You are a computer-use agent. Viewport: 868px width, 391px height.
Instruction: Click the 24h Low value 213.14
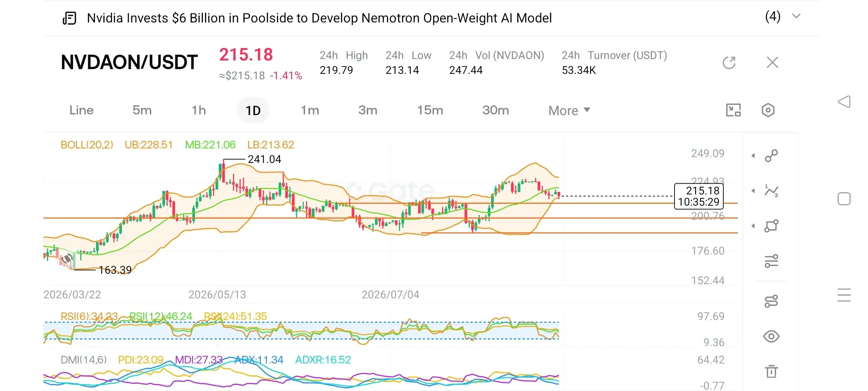402,70
